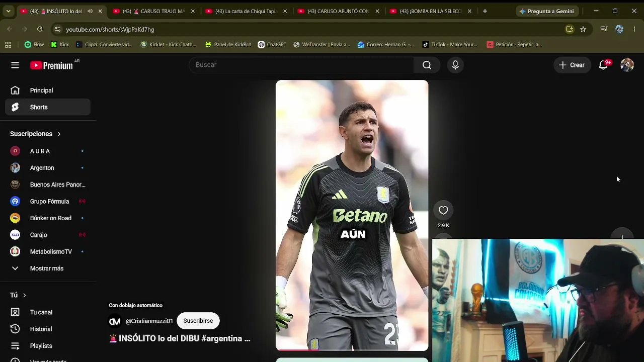Go to Principal in the sidebar
This screenshot has height=362, width=644.
pyautogui.click(x=48, y=90)
